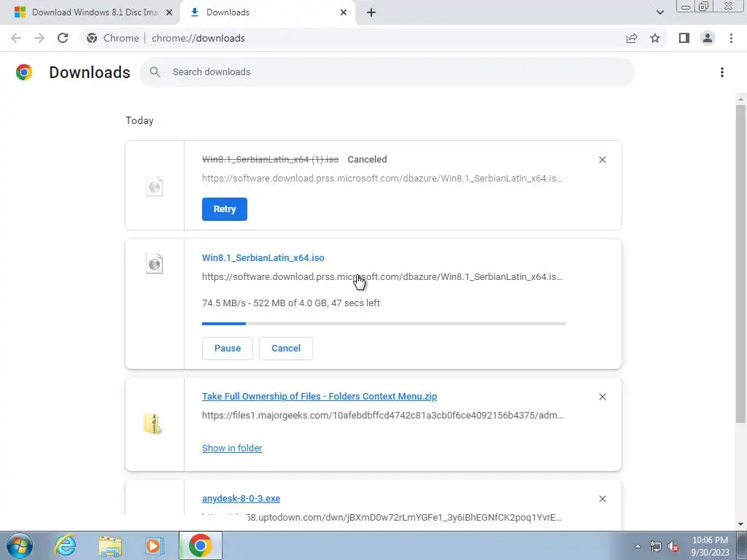Click the majorgeeks.com source URL text
The width and height of the screenshot is (747, 560).
pos(382,415)
